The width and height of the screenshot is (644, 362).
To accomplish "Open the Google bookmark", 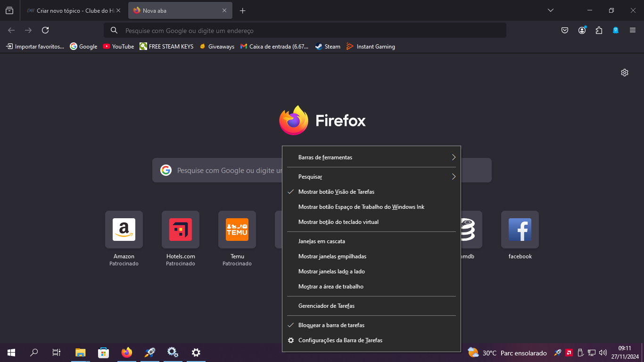I will (x=83, y=46).
